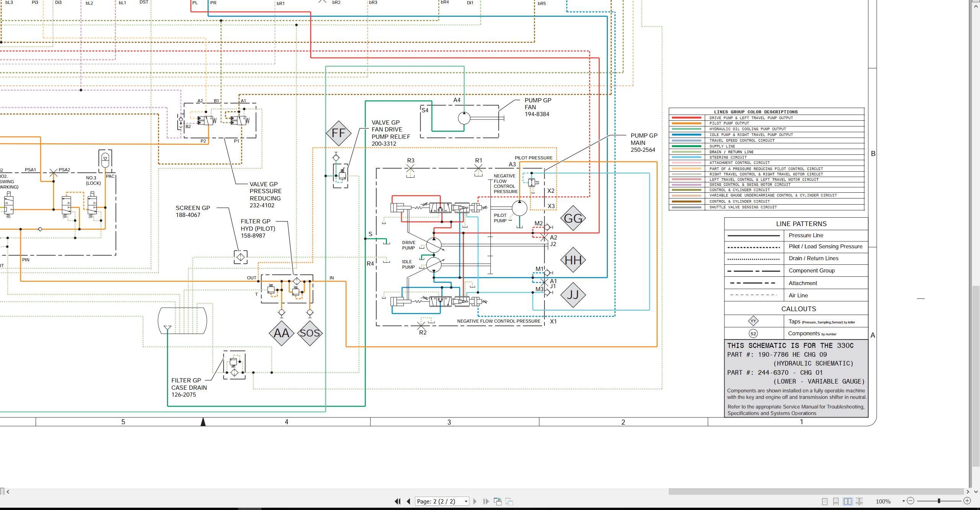This screenshot has width=980, height=510.
Task: Click the horizontal scrollbar right arrow
Action: (968, 491)
